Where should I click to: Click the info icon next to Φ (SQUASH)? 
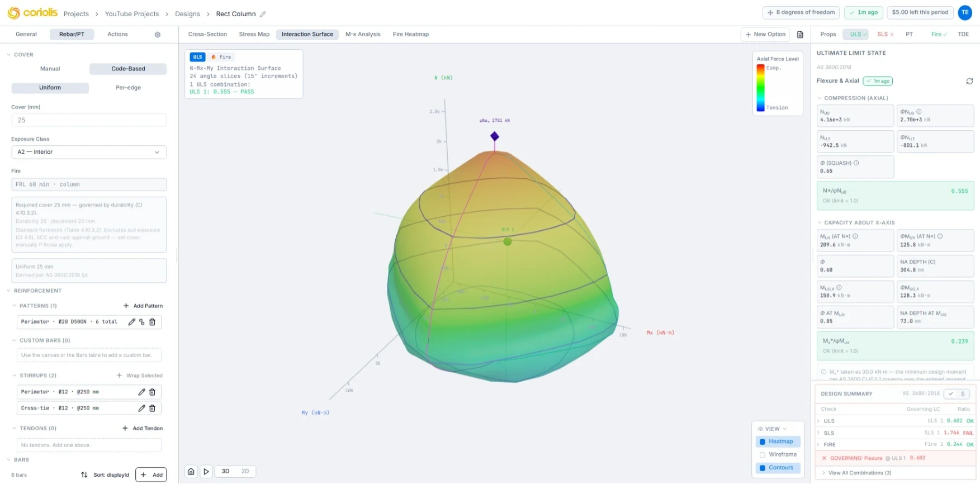click(856, 163)
